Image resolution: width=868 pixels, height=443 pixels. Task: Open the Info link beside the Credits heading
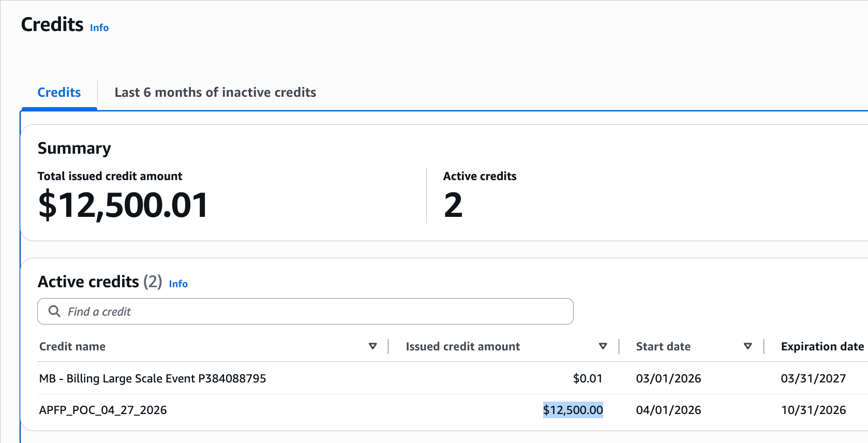point(99,28)
